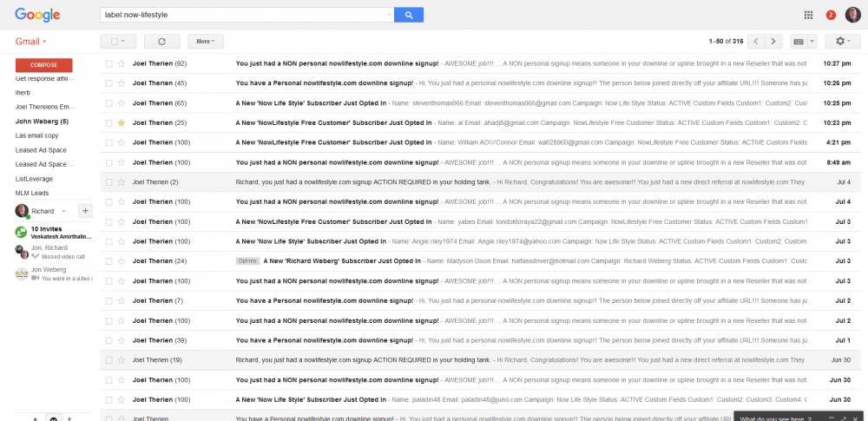Star the Joel Therien (24) conversation
Screen dimensions: 868x421
pos(122,261)
